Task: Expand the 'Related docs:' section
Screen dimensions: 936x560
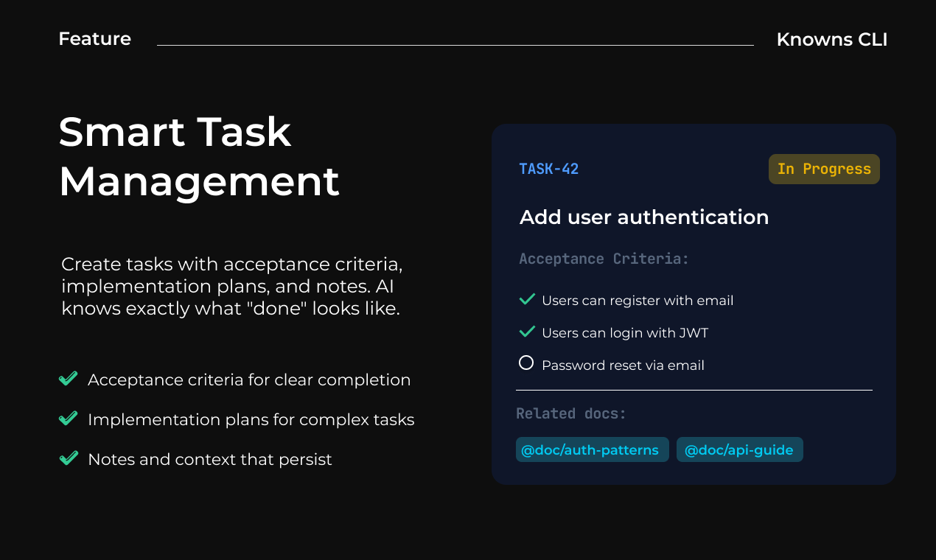Action: [x=571, y=413]
